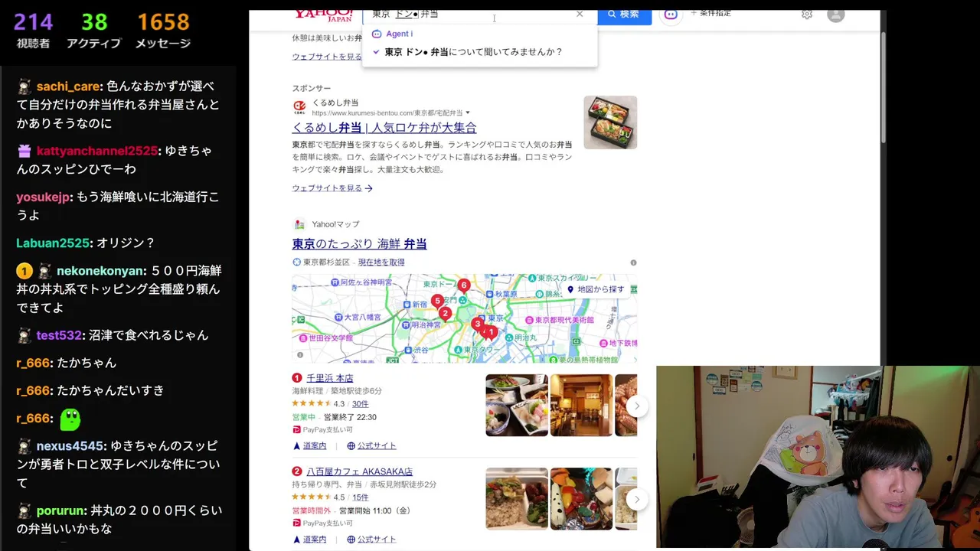Open the settings gear icon

tap(807, 15)
